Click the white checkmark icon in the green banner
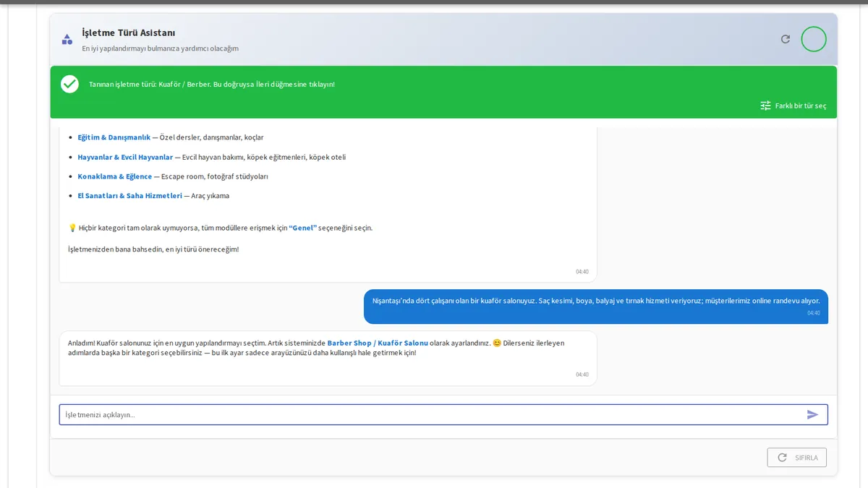 pyautogui.click(x=69, y=84)
